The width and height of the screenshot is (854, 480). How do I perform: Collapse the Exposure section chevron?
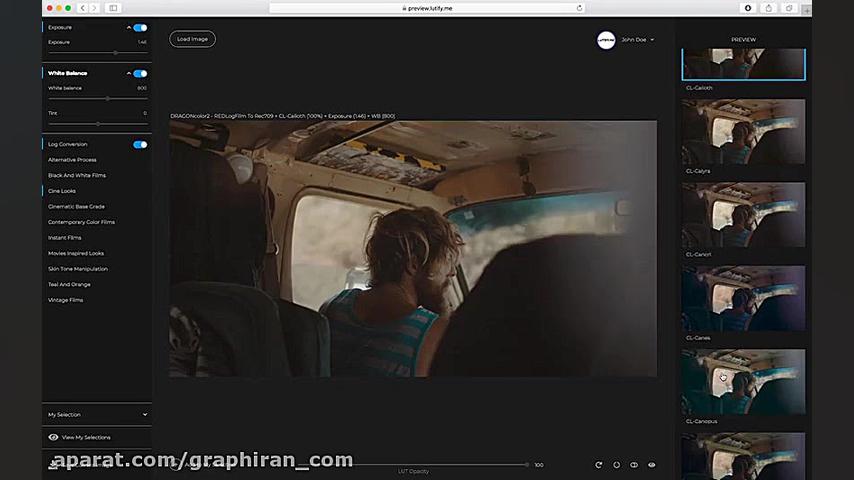pyautogui.click(x=129, y=27)
